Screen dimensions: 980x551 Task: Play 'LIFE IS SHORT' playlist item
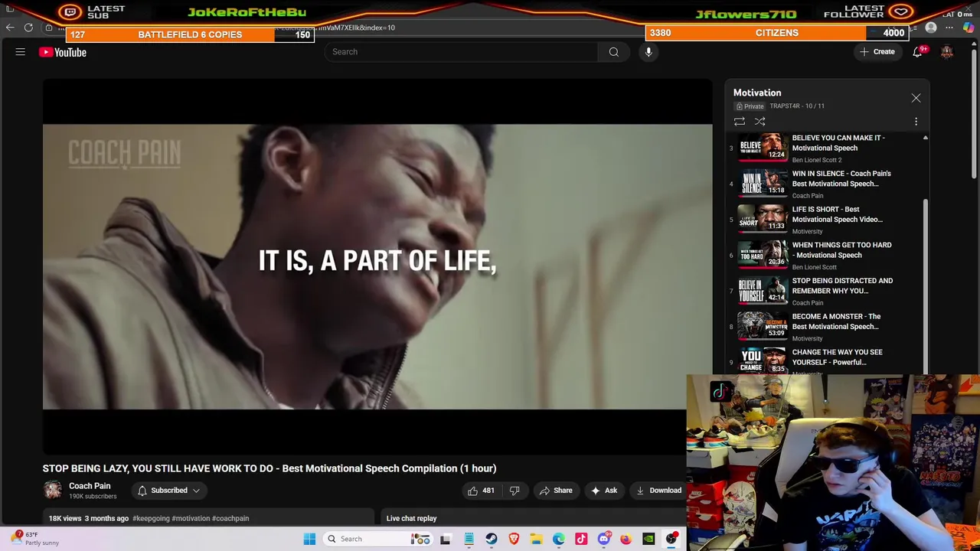pos(827,220)
